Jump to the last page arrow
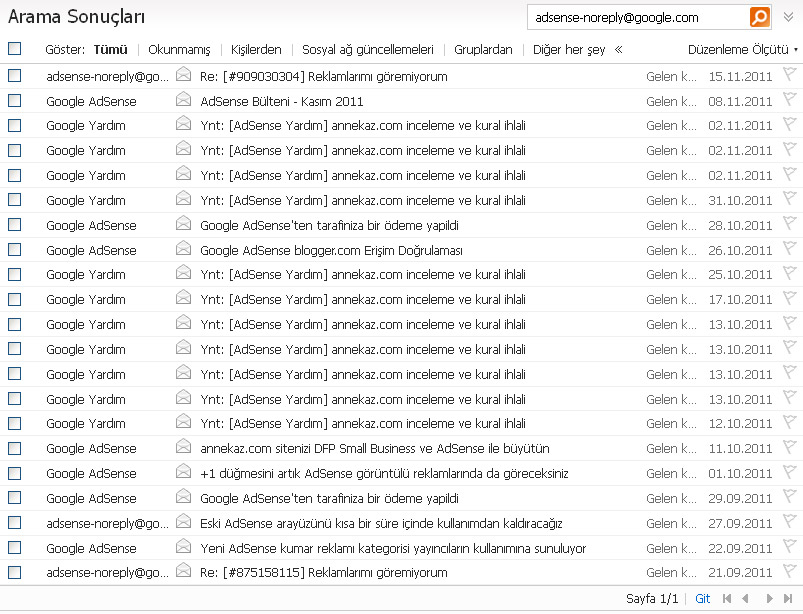Image resolution: width=803 pixels, height=614 pixels. coord(788,598)
